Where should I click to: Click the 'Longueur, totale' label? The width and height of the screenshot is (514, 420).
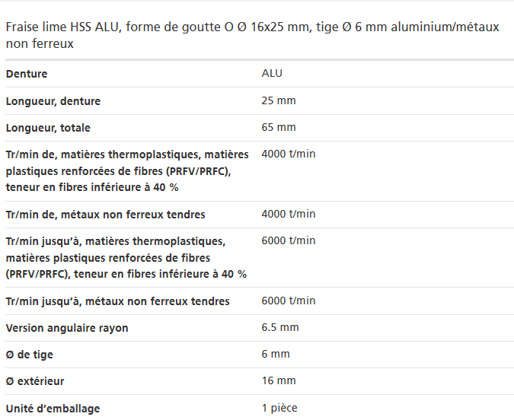(x=48, y=128)
